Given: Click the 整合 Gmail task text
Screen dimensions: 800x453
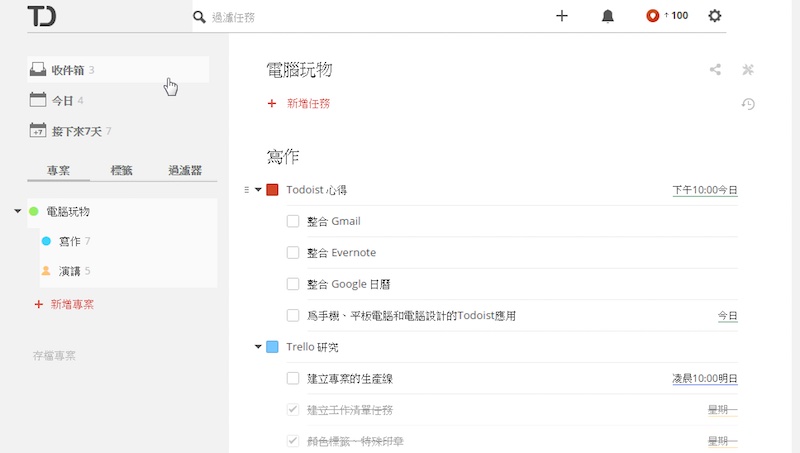Looking at the screenshot, I should 334,221.
